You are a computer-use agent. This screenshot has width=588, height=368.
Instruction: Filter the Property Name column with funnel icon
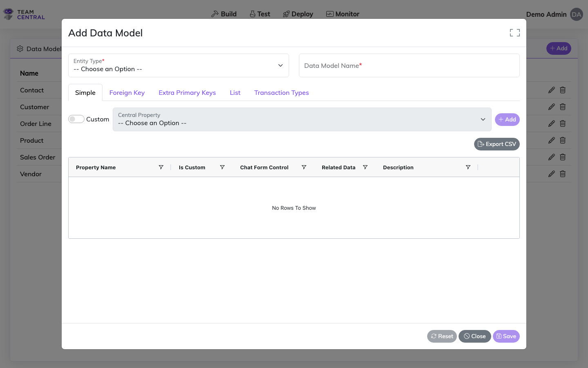(161, 167)
